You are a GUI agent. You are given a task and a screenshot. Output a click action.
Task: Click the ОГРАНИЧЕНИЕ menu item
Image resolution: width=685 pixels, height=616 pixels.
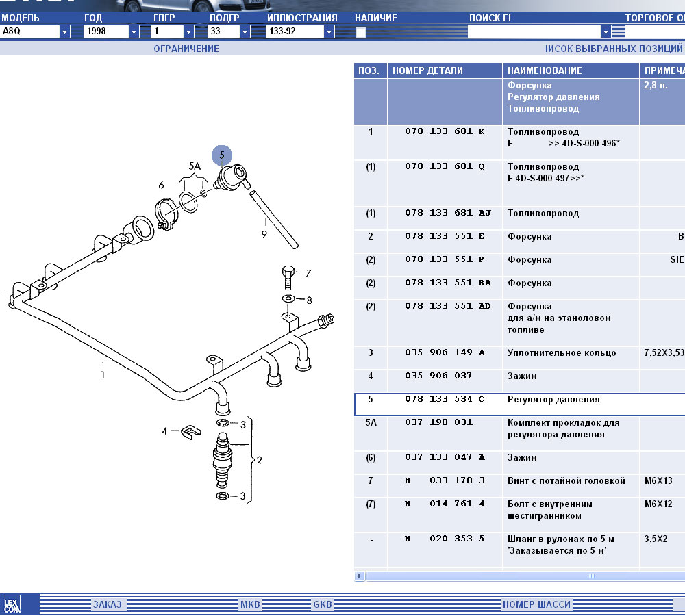(186, 49)
